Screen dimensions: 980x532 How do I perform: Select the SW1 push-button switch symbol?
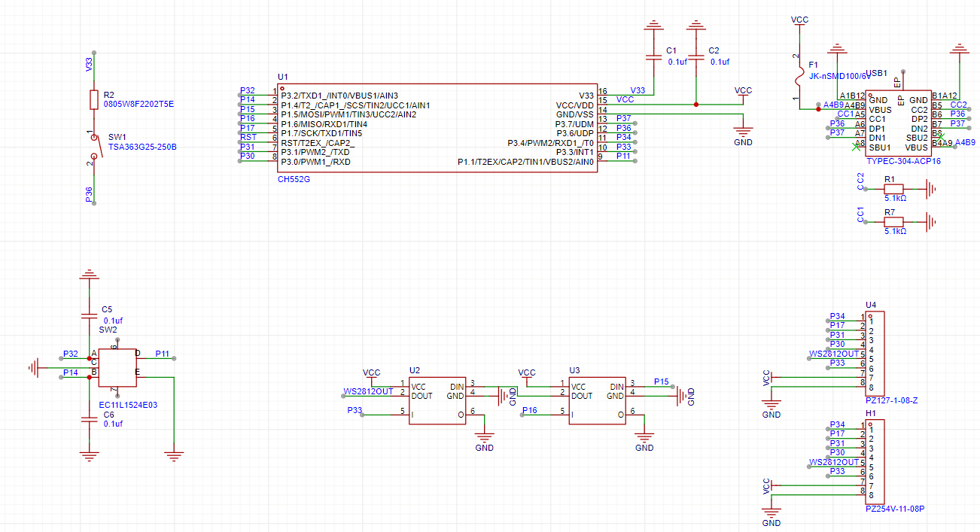[93, 149]
